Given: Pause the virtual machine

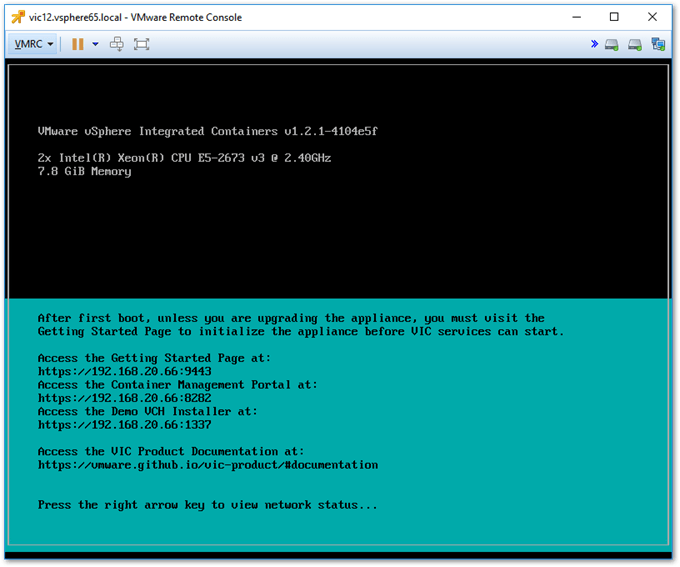Looking at the screenshot, I should pos(78,44).
